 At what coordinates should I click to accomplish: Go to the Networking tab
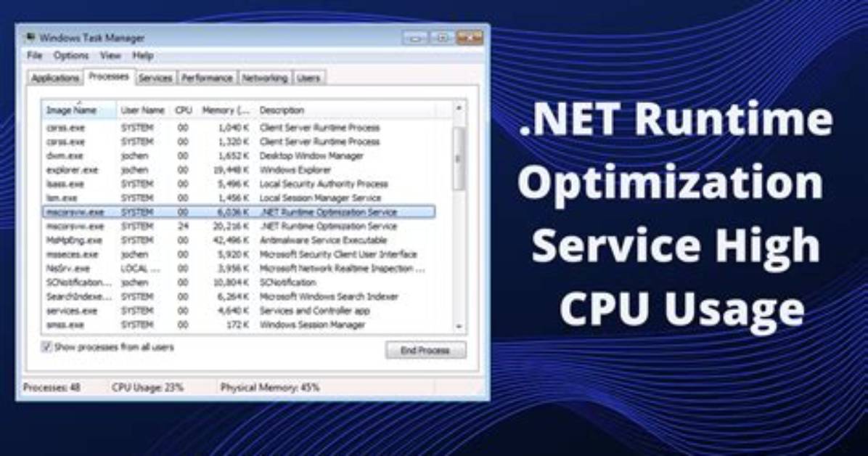(x=265, y=78)
